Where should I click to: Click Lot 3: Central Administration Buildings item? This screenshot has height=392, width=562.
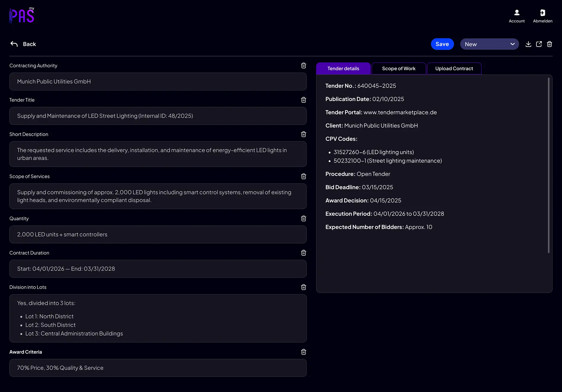[74, 333]
